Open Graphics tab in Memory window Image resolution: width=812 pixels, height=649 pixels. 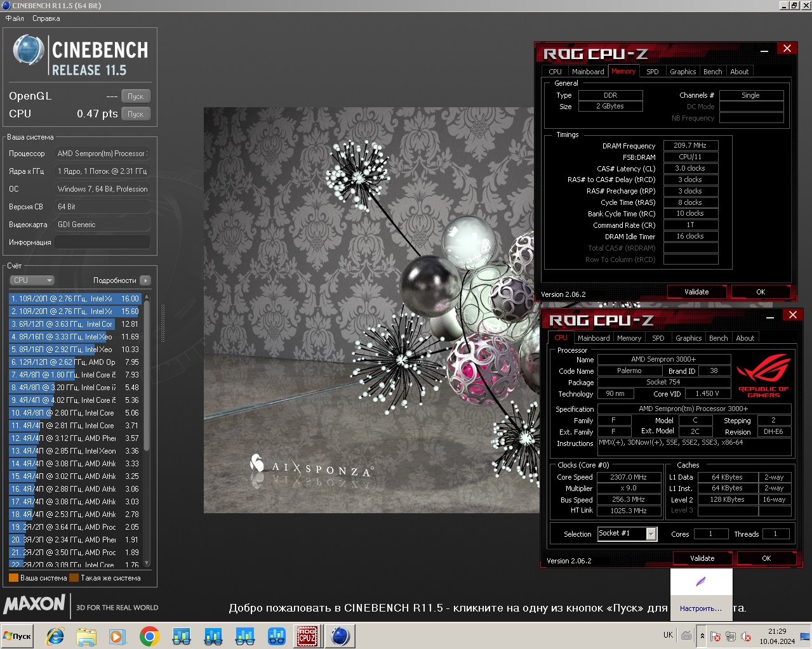[682, 72]
